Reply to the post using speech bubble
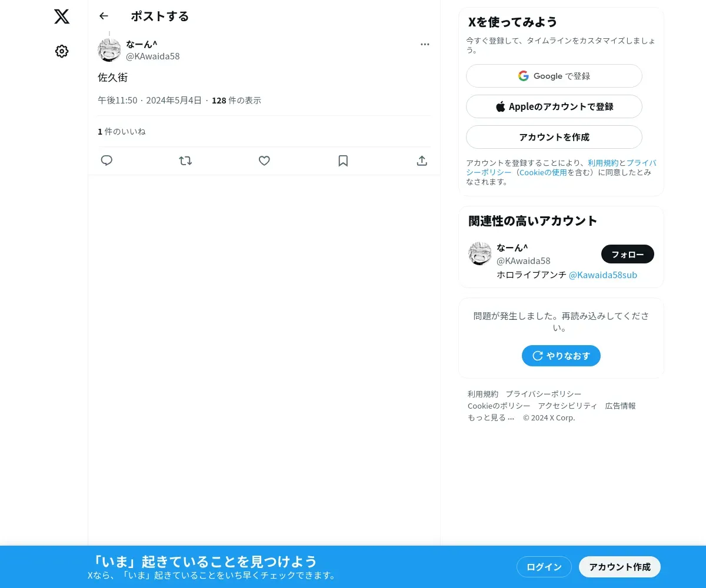706x588 pixels. (x=106, y=161)
